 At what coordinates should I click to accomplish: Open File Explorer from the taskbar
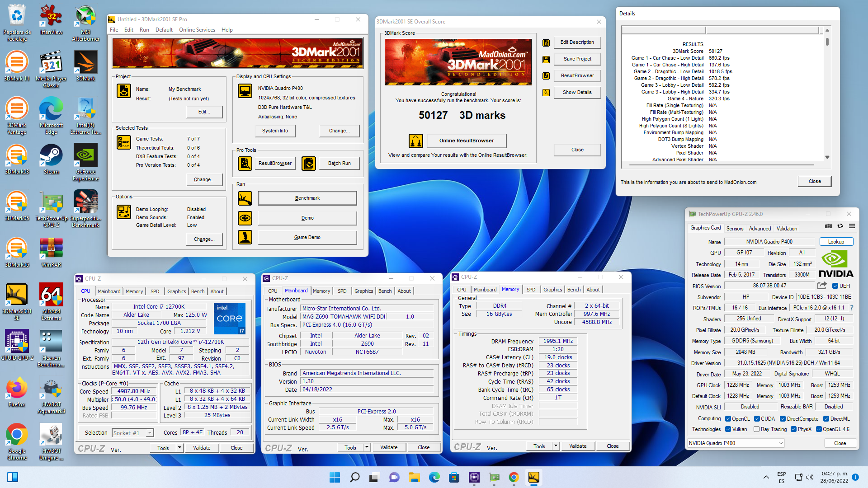pos(414,477)
